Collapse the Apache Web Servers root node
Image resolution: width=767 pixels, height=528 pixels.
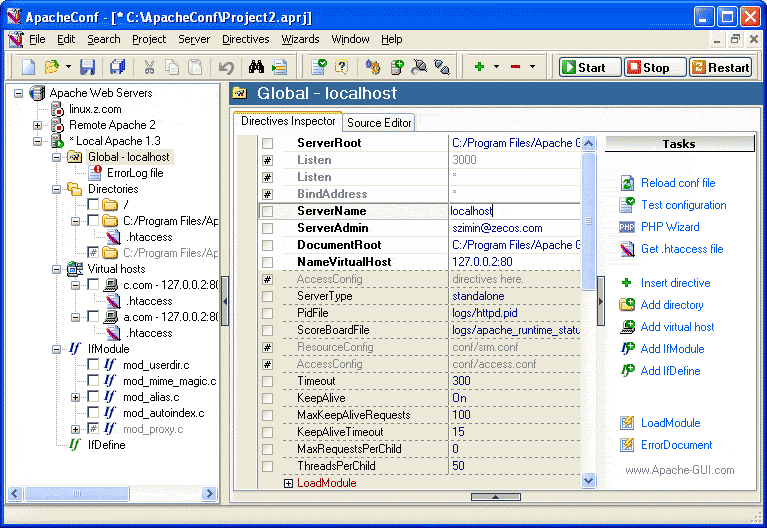click(19, 93)
